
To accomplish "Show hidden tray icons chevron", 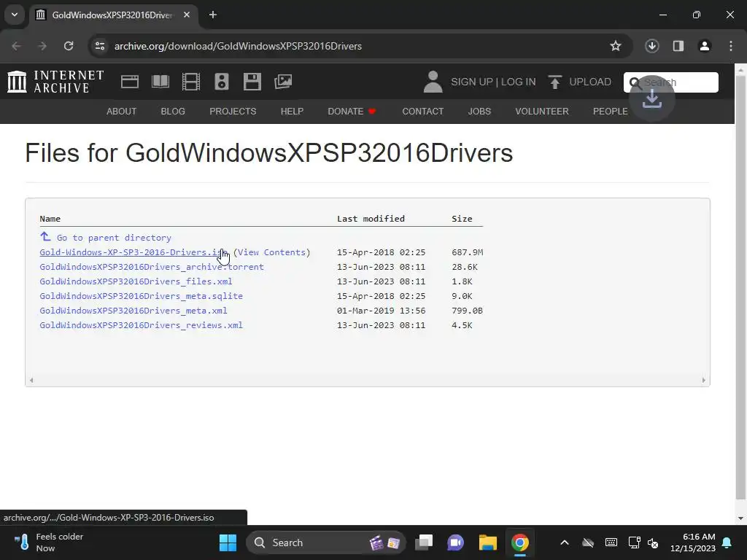I will 565,542.
